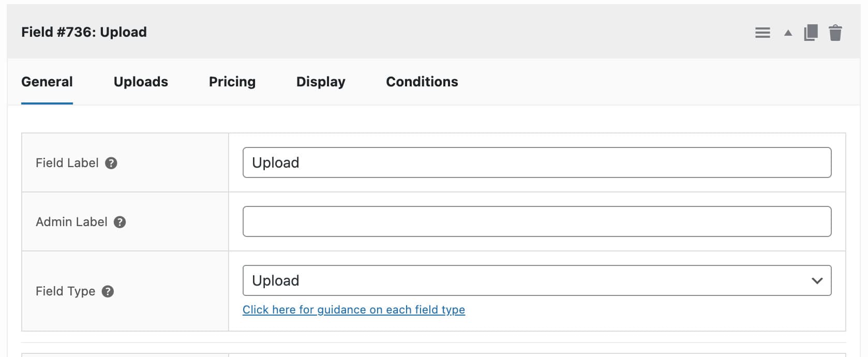Open the Field Type dropdown

click(537, 280)
